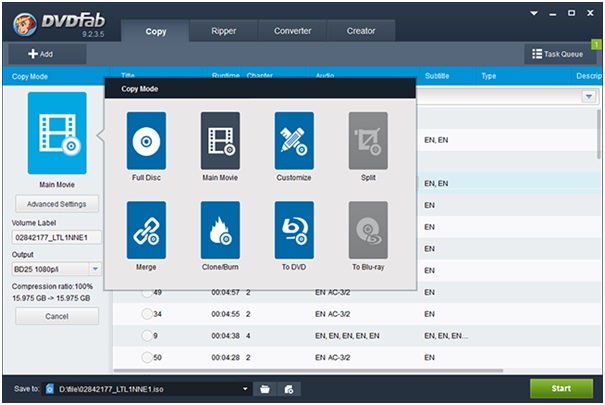Switch to the Copy tab
The image size is (605, 405).
click(x=155, y=31)
